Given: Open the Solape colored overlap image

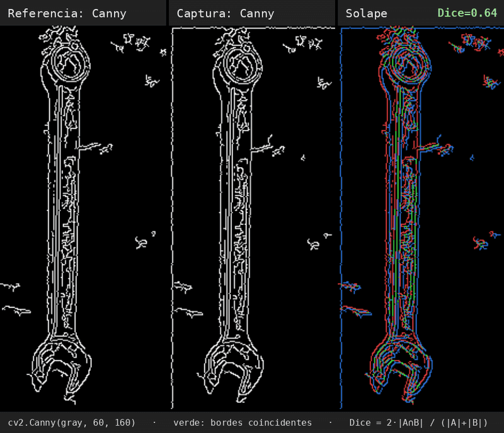Looking at the screenshot, I should pyautogui.click(x=421, y=219).
